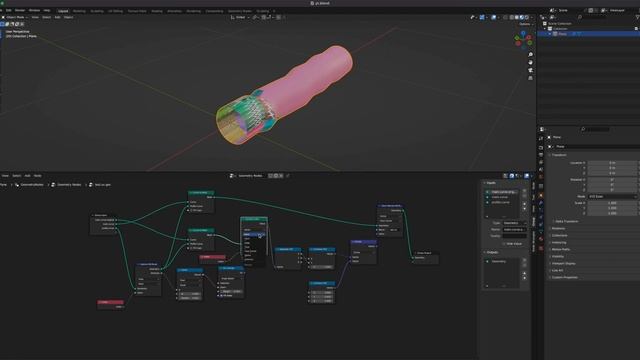Screen dimensions: 640x360
Task: Open the viewport Options dropdown
Action: click(526, 24)
